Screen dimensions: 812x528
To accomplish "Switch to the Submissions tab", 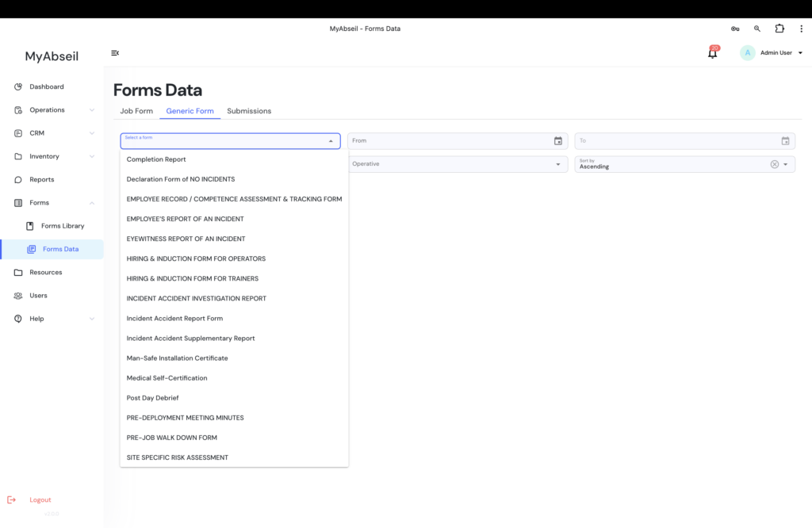I will click(249, 111).
